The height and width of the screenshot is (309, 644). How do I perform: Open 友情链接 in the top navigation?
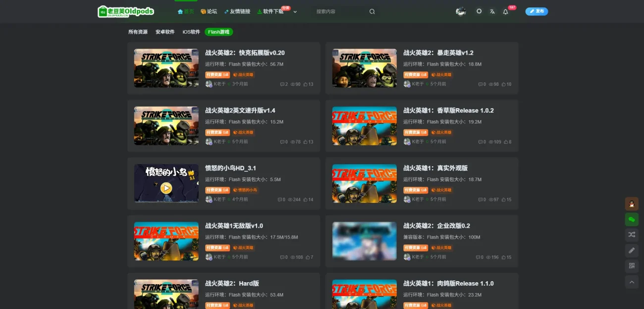237,11
